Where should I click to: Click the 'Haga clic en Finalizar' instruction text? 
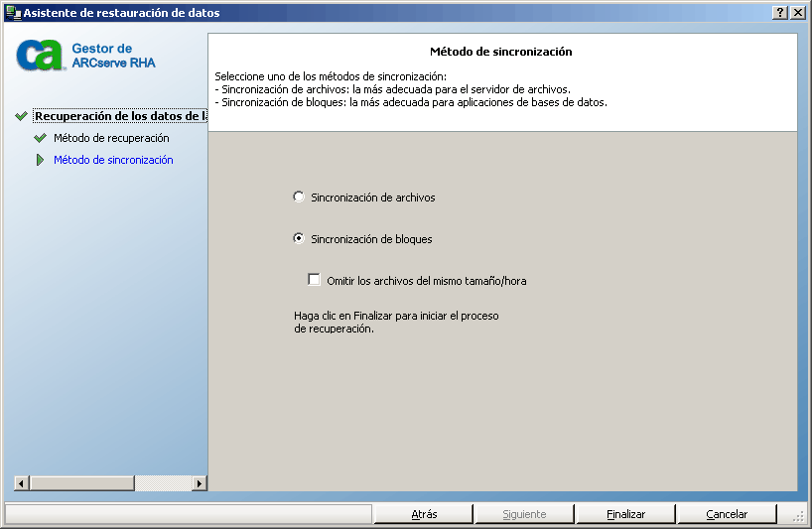click(396, 322)
